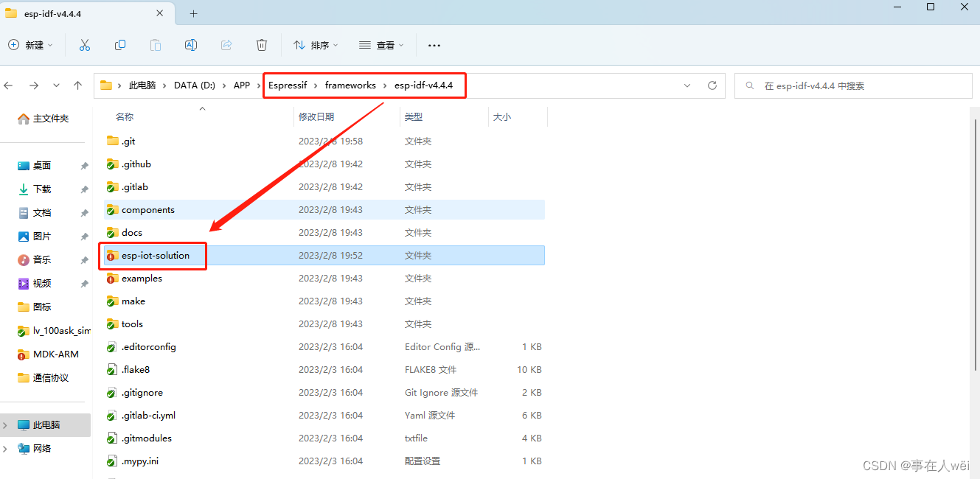The height and width of the screenshot is (479, 980).
Task: Open a new tab with plus button
Action: pyautogui.click(x=194, y=13)
